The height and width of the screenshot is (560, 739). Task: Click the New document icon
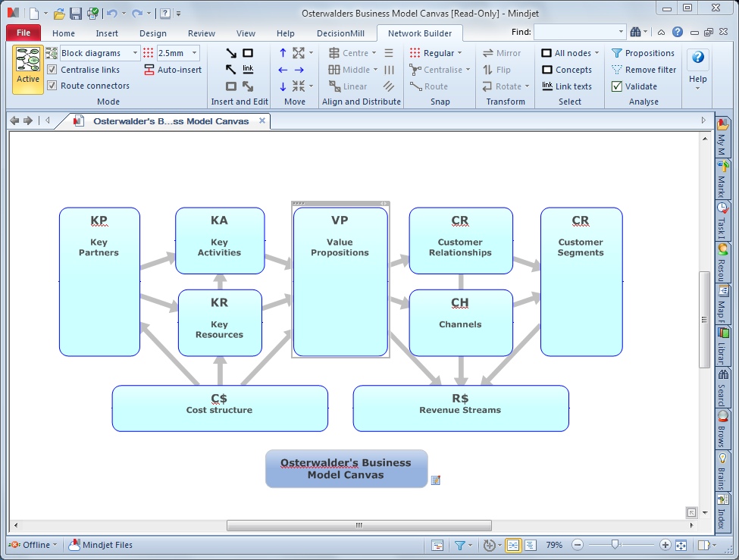pyautogui.click(x=34, y=13)
